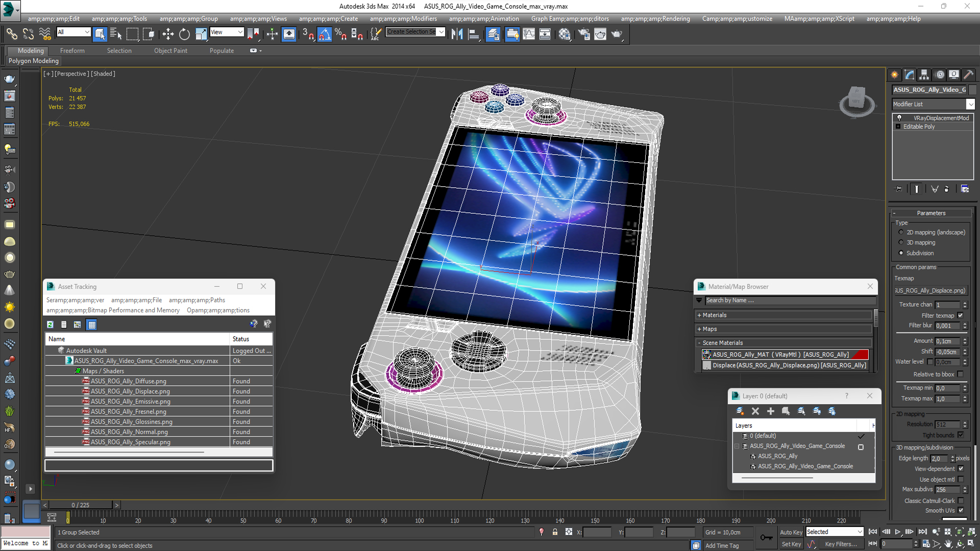
Task: Select Subdivision radio button
Action: coord(901,253)
